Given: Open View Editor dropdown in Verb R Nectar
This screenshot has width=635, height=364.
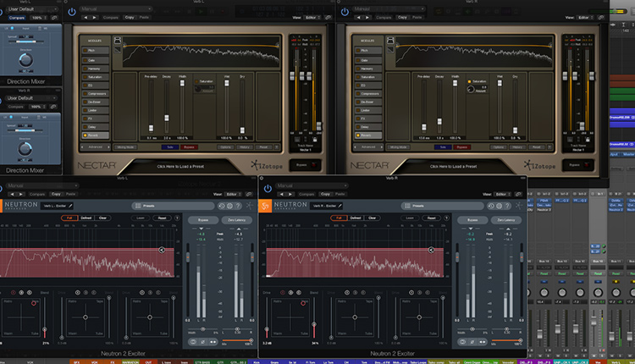Looking at the screenshot, I should coord(585,18).
